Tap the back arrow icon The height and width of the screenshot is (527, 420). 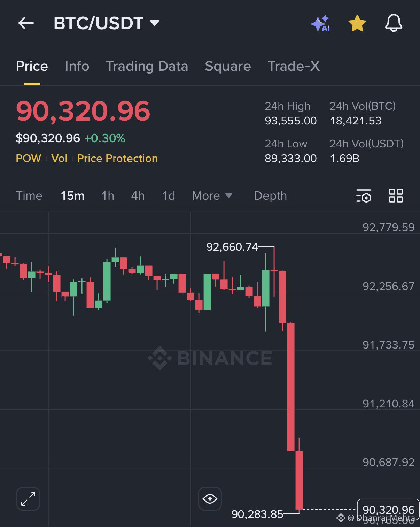[x=26, y=23]
